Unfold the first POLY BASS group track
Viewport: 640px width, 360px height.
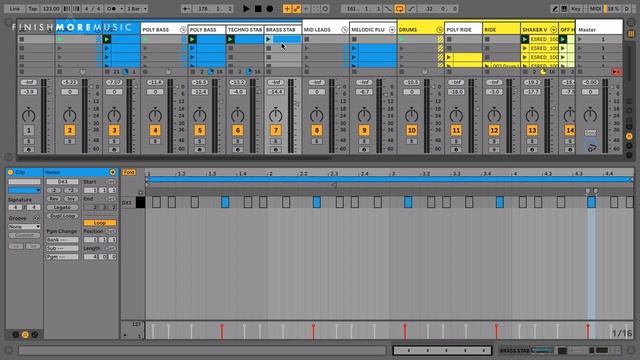point(183,29)
